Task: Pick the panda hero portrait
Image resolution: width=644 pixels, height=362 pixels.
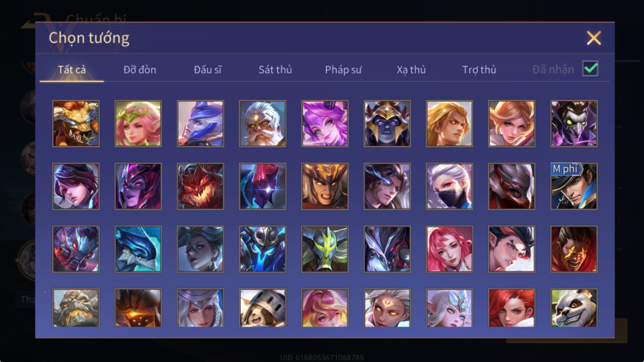Action: (574, 308)
